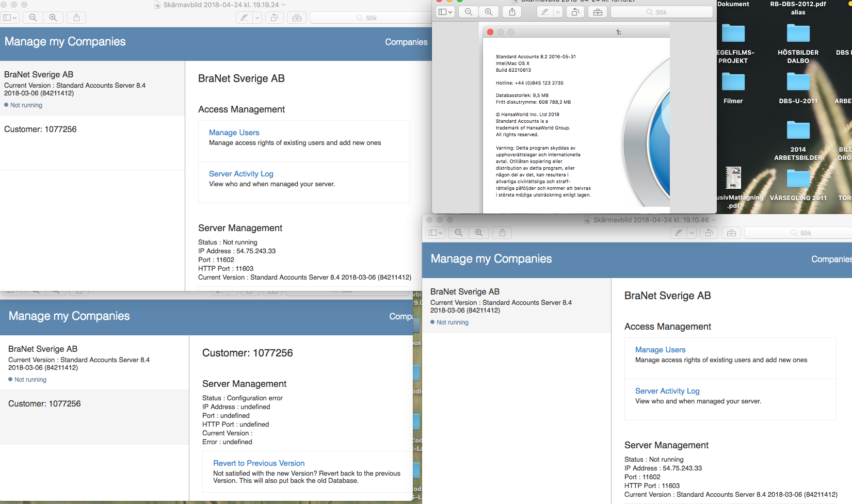Click Share icon in 19.19.24 Preview window

[76, 18]
